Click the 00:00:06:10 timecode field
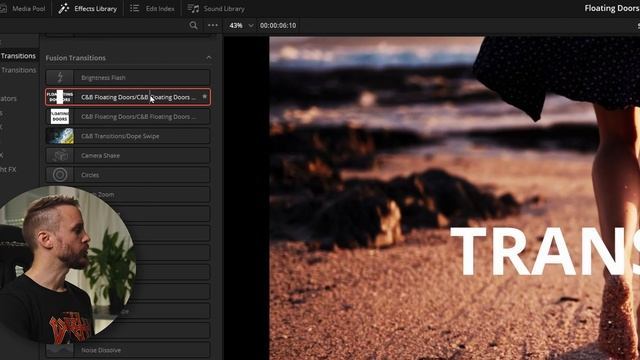This screenshot has height=360, width=640. click(278, 25)
